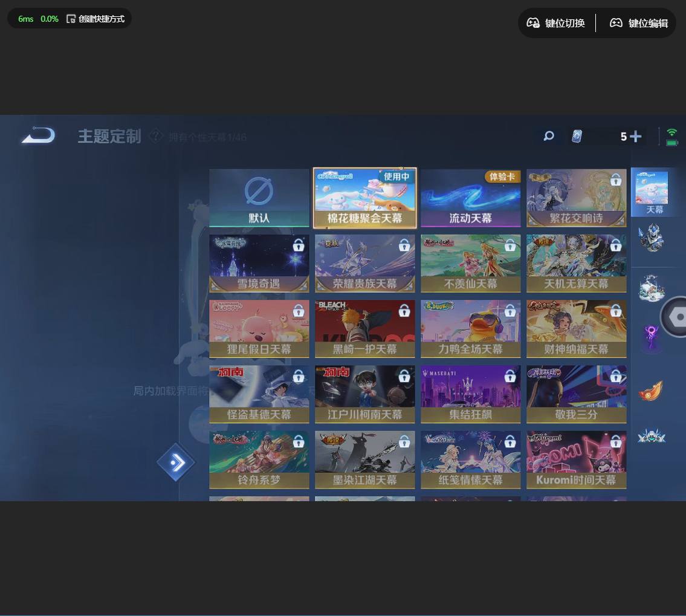Choose the 财神纳福天幕 theme card
This screenshot has width=686, height=616.
(x=577, y=329)
